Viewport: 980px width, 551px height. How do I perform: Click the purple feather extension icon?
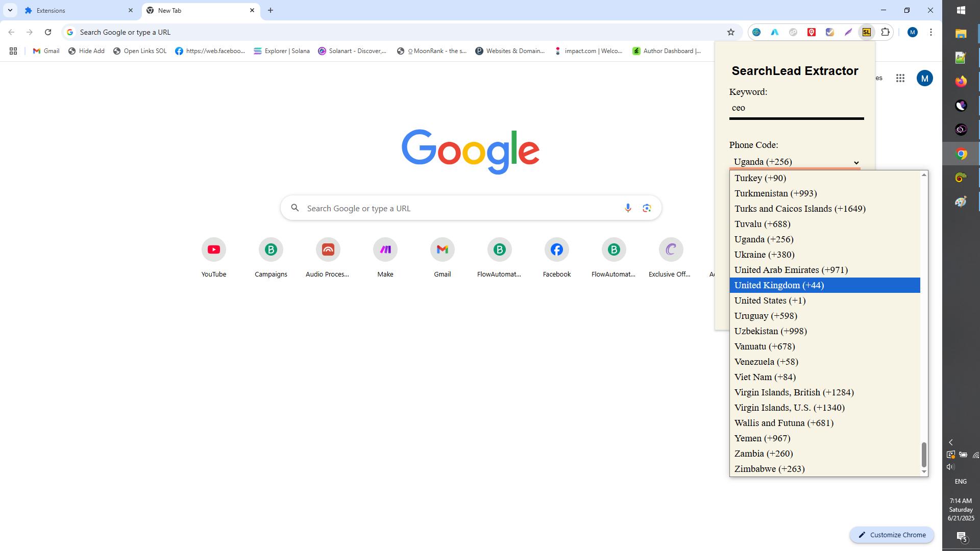tap(848, 32)
